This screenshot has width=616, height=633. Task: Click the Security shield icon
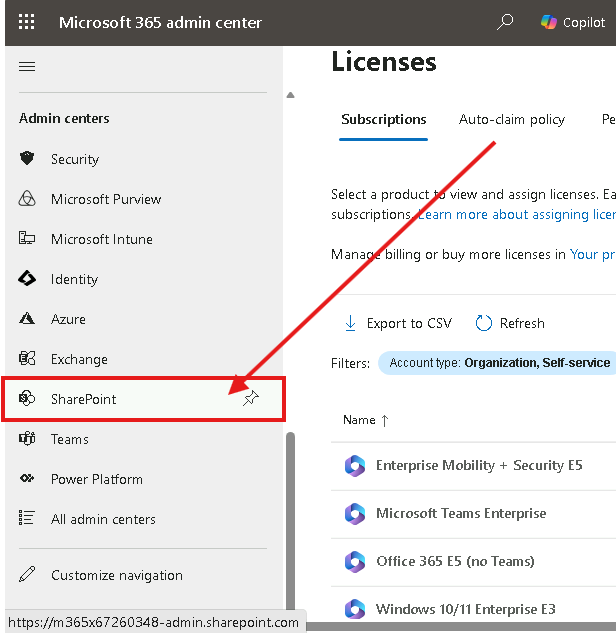27,158
